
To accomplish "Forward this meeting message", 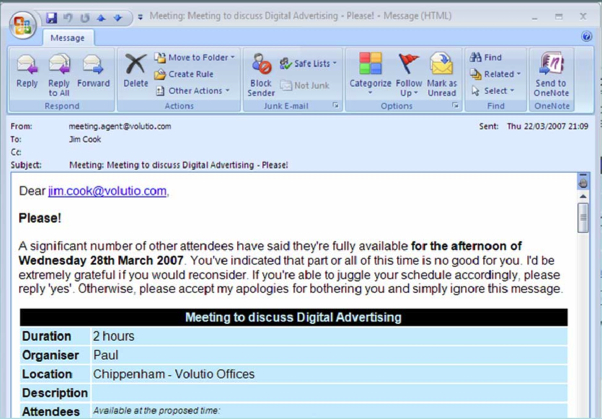I will (x=93, y=72).
